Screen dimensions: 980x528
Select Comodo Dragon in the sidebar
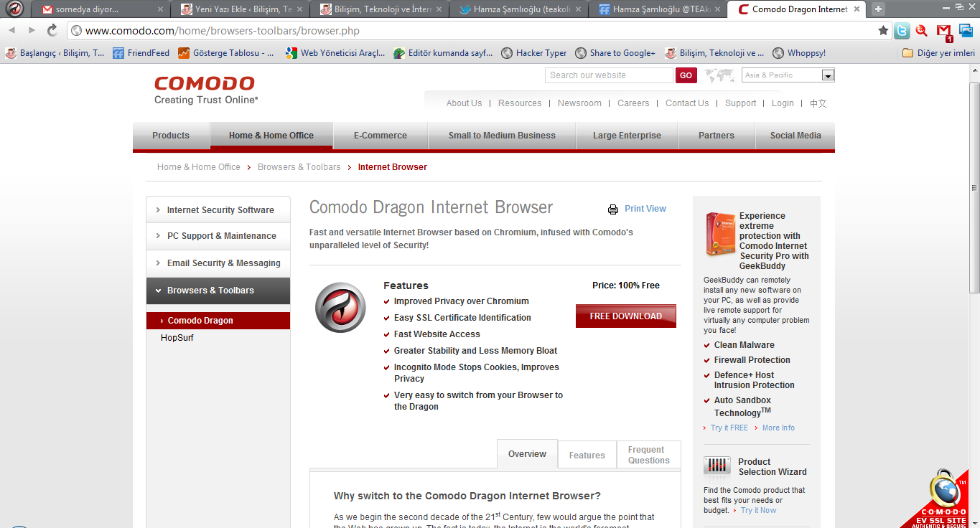tap(218, 321)
